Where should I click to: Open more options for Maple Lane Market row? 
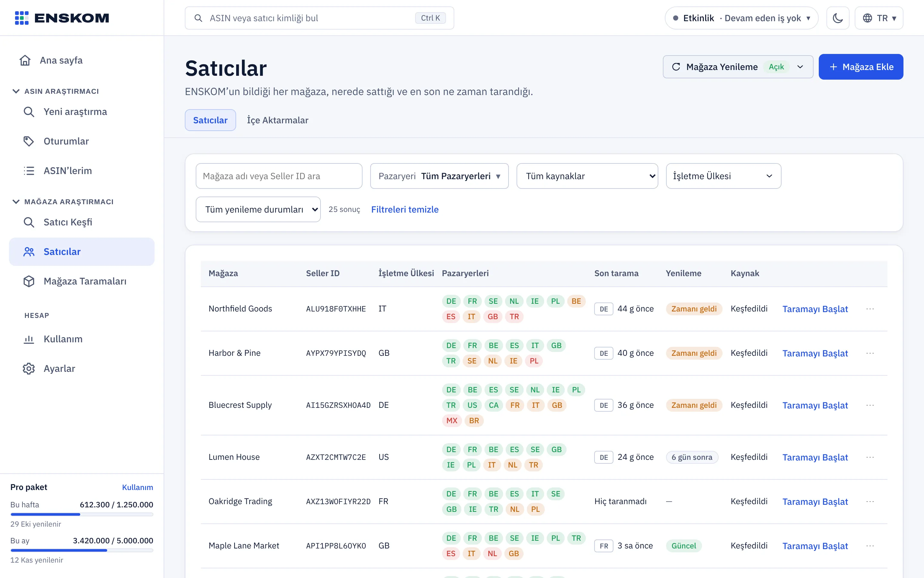click(x=870, y=546)
